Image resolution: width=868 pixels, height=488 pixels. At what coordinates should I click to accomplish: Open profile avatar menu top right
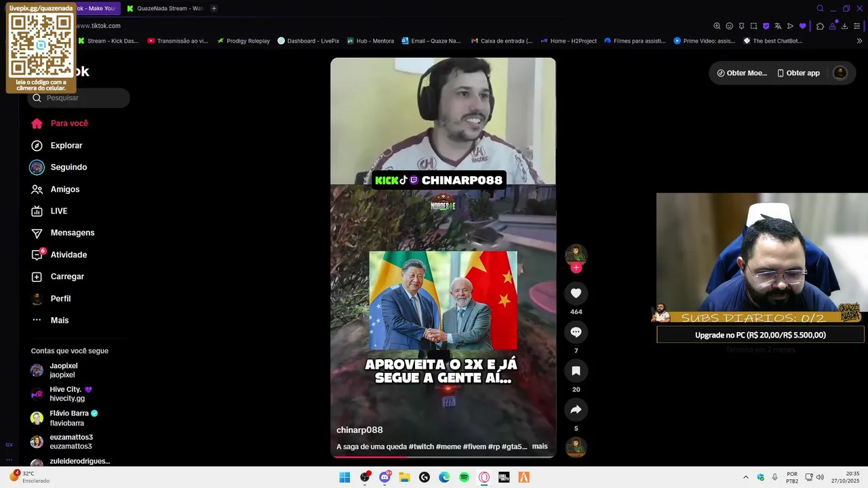840,73
